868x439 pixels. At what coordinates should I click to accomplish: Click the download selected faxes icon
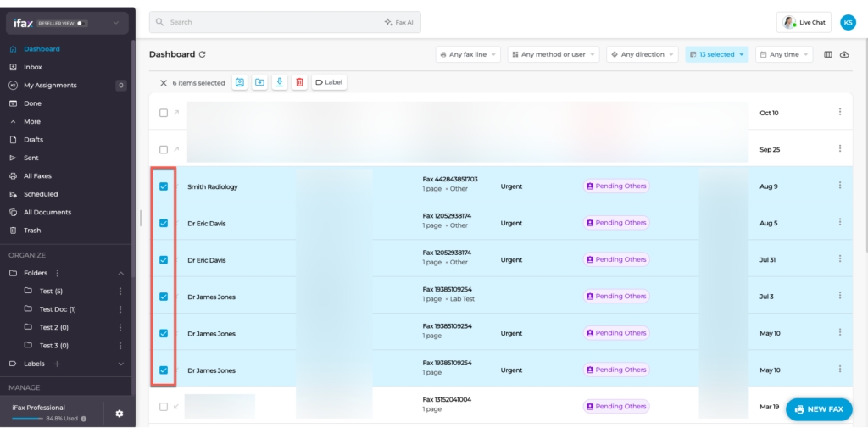[280, 82]
